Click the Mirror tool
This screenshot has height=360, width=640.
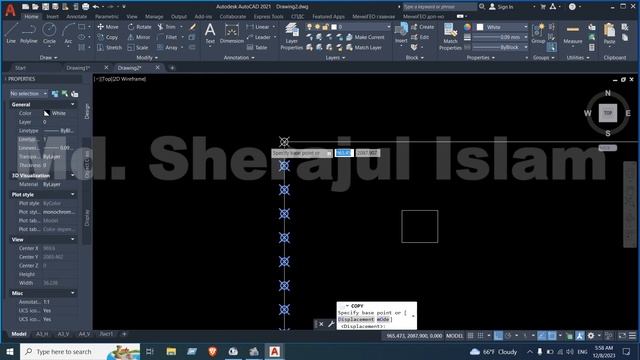(139, 37)
